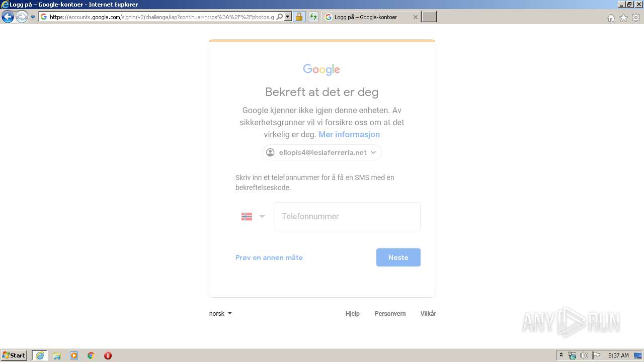Open the norsk language dropdown
The height and width of the screenshot is (362, 644).
coord(220,313)
